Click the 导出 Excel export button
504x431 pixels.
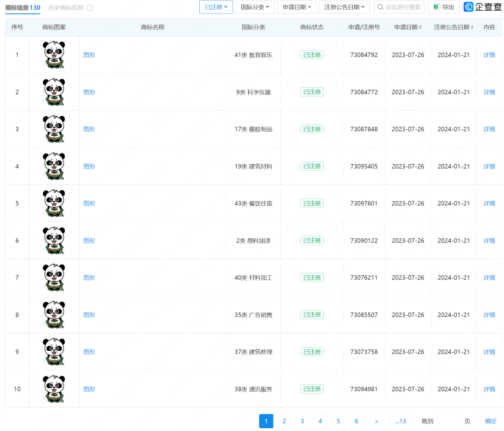(443, 7)
